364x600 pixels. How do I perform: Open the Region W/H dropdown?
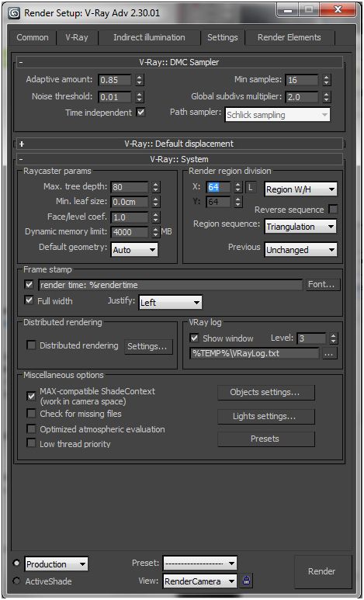click(300, 189)
